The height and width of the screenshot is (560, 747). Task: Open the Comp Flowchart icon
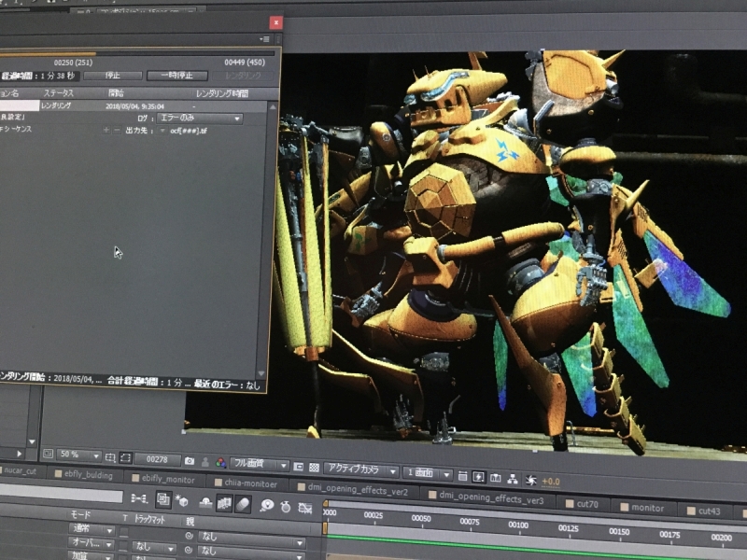[x=513, y=478]
